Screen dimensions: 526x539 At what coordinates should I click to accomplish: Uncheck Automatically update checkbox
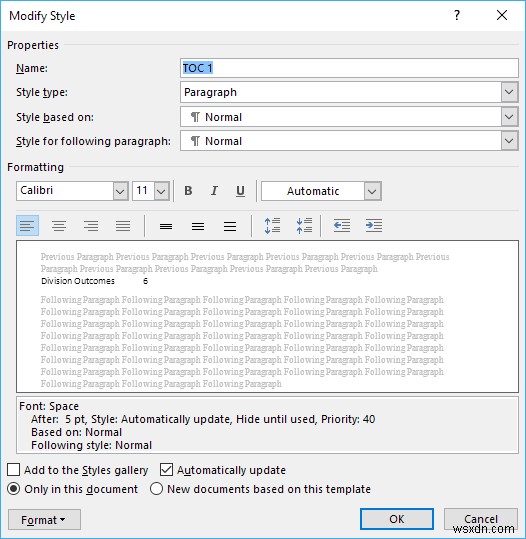pos(166,470)
